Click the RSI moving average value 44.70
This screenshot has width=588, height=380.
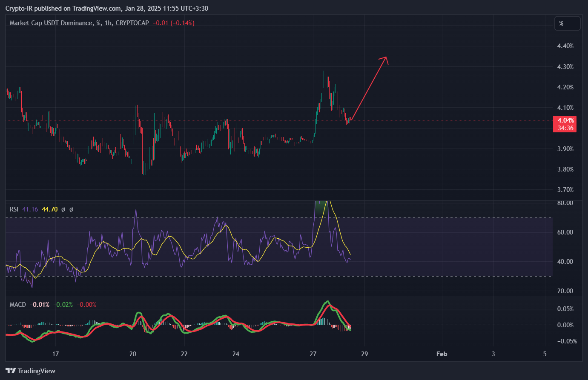click(x=50, y=209)
